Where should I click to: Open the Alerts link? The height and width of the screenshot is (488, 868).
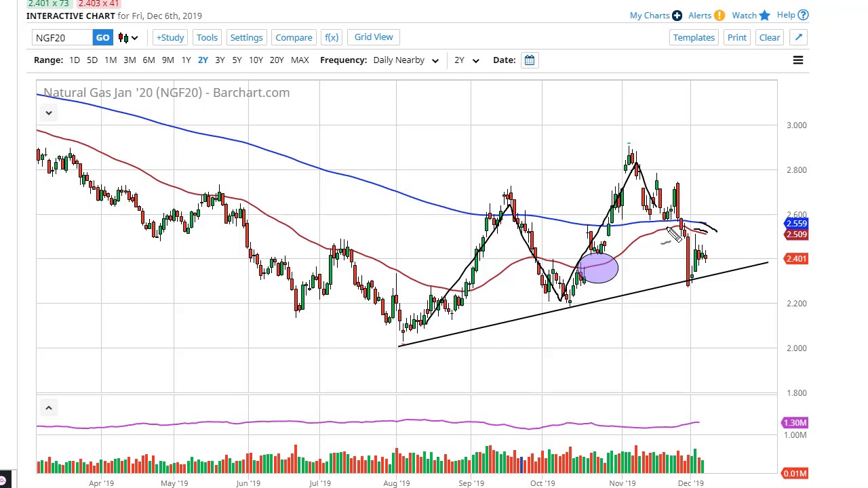click(x=700, y=16)
